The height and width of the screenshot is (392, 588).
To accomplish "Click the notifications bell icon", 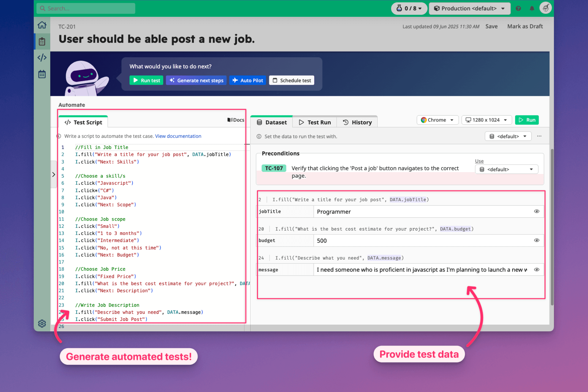I will tap(532, 9).
